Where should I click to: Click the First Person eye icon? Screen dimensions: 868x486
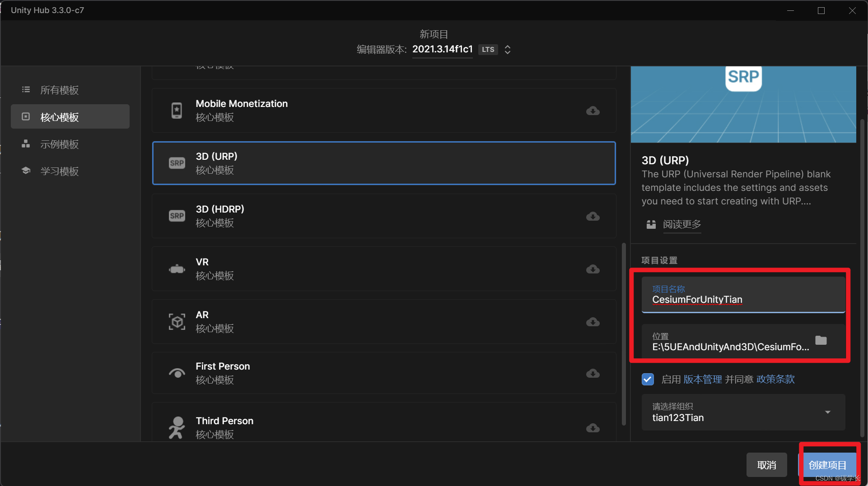pyautogui.click(x=177, y=373)
